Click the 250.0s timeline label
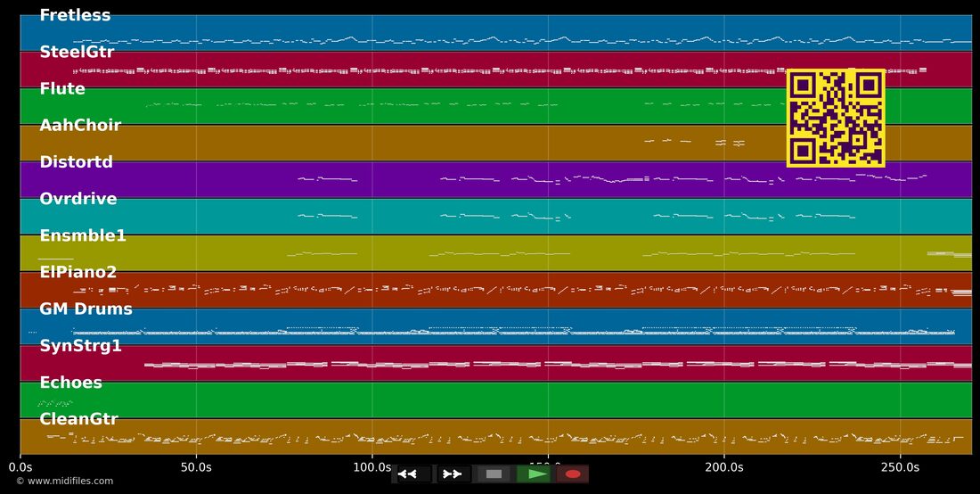The image size is (980, 494). (x=901, y=467)
